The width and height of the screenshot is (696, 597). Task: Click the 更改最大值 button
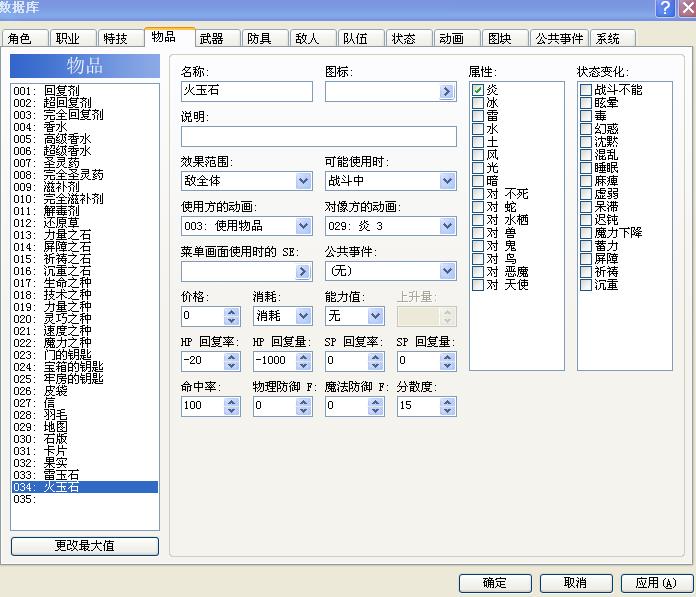[x=85, y=546]
